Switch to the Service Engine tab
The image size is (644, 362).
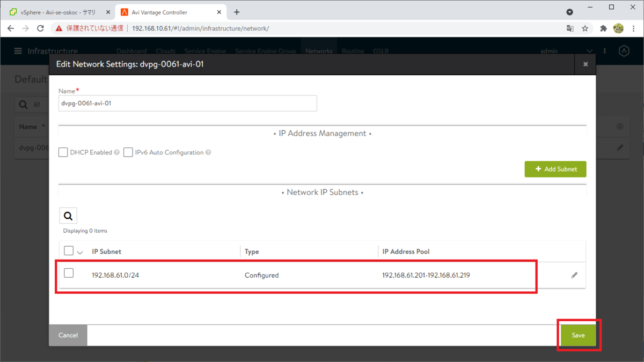tap(205, 51)
